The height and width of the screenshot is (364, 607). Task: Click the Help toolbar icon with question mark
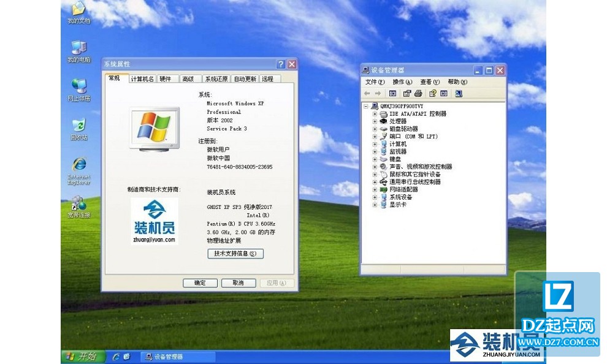[433, 93]
